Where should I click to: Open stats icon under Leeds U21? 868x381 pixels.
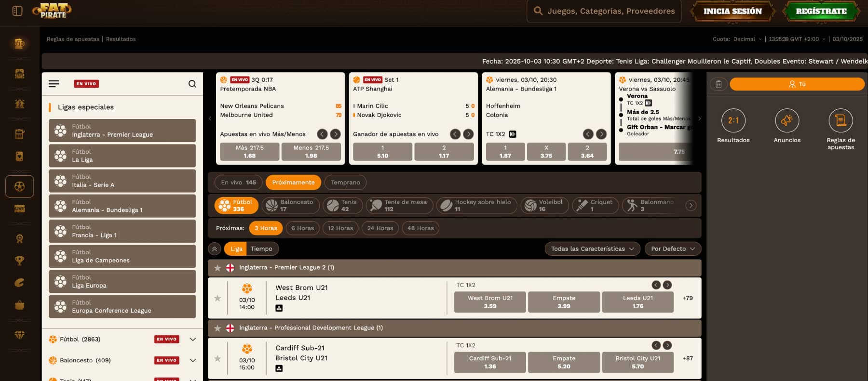[279, 308]
